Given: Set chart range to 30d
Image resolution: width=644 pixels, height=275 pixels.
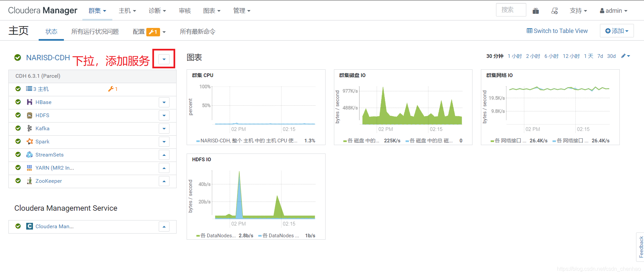Looking at the screenshot, I should click(x=611, y=56).
